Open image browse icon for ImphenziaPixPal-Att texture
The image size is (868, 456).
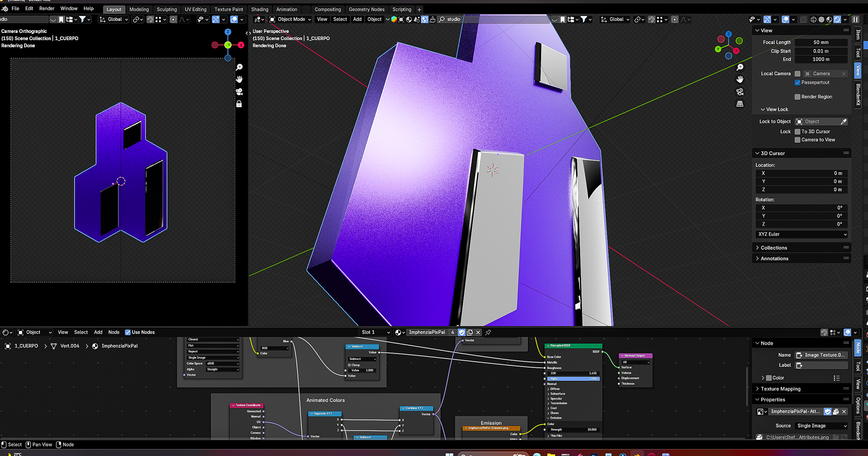(x=762, y=412)
